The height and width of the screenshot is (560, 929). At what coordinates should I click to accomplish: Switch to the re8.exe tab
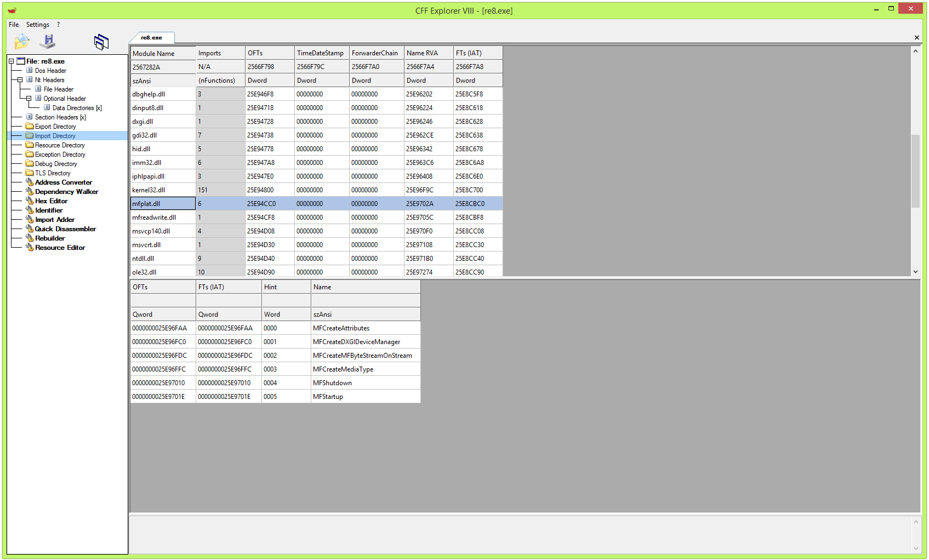pyautogui.click(x=151, y=38)
